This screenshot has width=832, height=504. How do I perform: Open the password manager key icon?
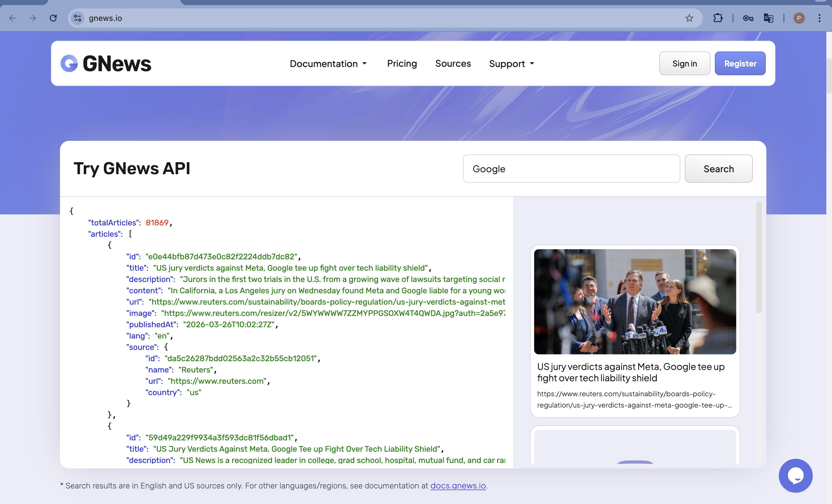748,18
